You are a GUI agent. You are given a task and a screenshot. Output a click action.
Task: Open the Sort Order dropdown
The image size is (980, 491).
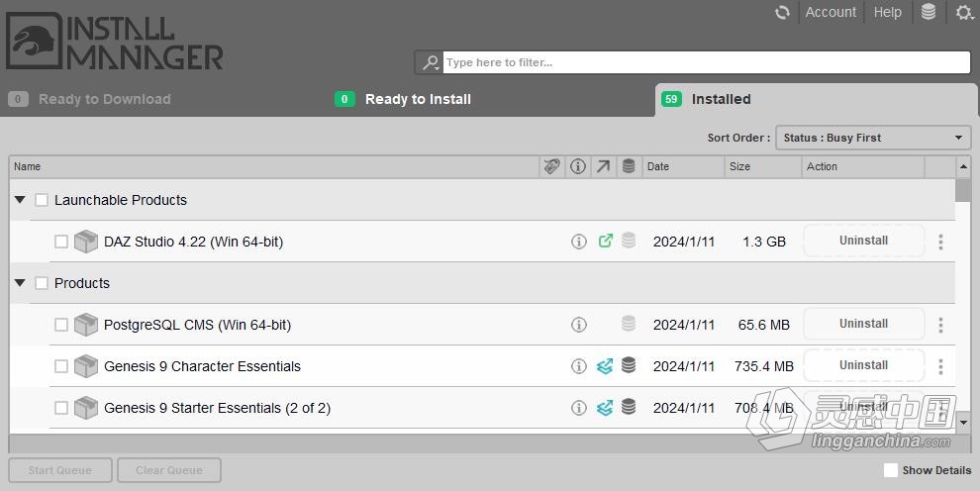(x=872, y=138)
